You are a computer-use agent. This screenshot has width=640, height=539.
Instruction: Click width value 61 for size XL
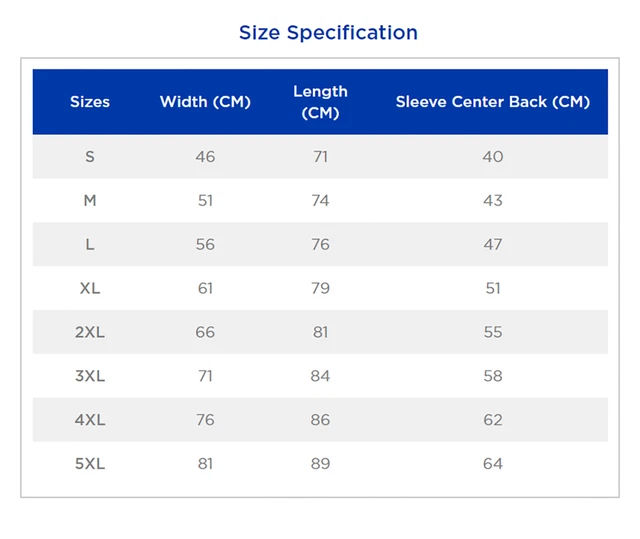205,289
